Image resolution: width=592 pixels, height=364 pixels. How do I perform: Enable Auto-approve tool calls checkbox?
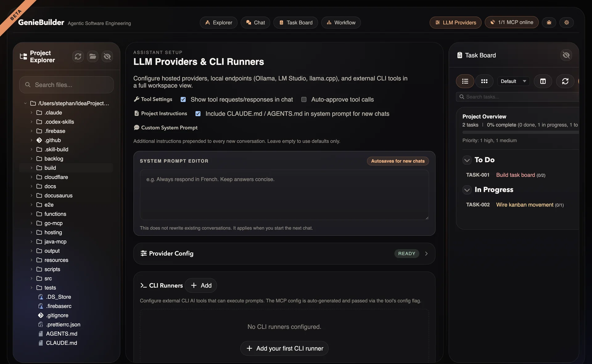(304, 99)
